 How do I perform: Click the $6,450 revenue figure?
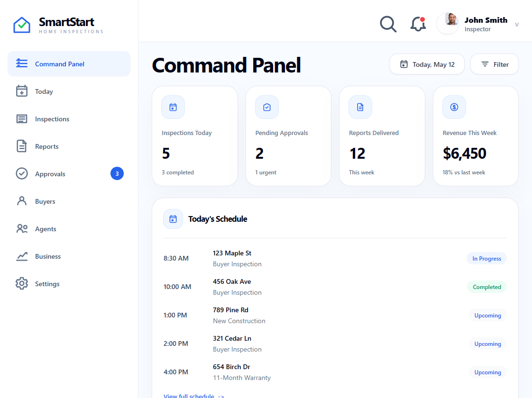point(465,154)
